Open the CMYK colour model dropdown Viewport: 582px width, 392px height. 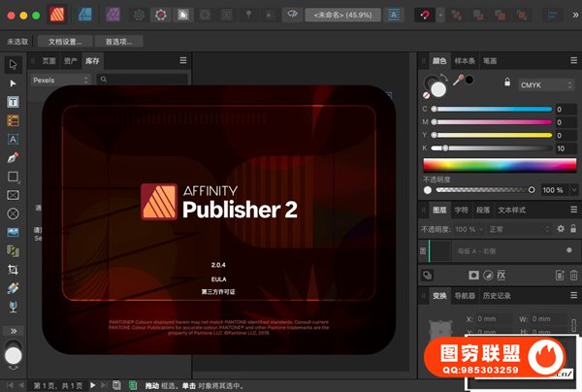click(533, 85)
